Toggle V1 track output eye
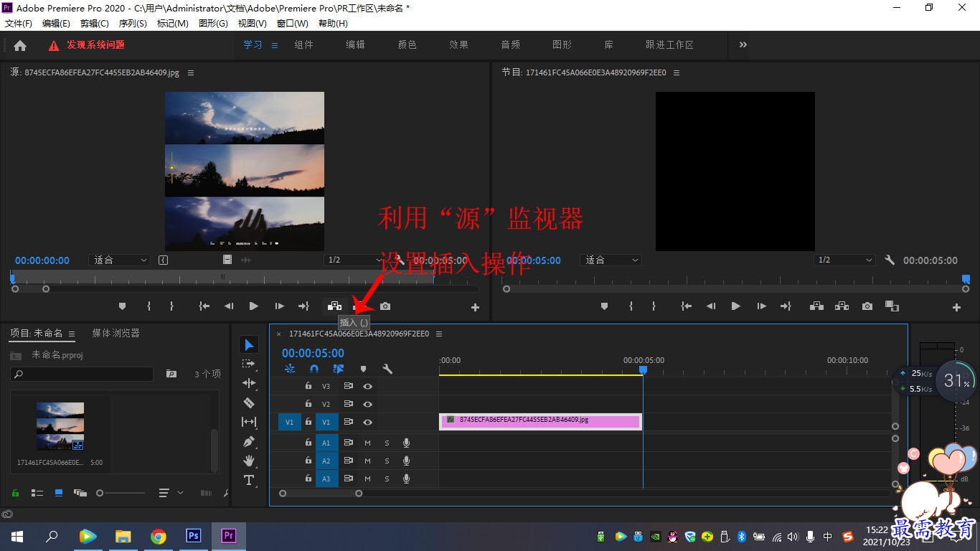The image size is (980, 551). pyautogui.click(x=367, y=423)
